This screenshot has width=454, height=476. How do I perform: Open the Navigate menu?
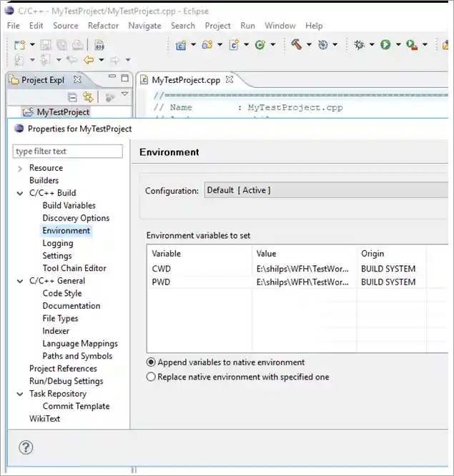145,26
